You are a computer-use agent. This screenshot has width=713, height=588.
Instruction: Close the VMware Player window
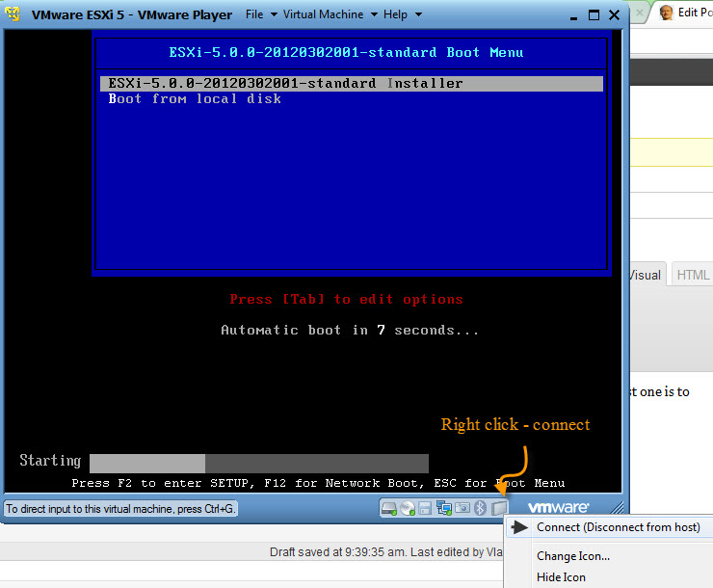pyautogui.click(x=614, y=15)
